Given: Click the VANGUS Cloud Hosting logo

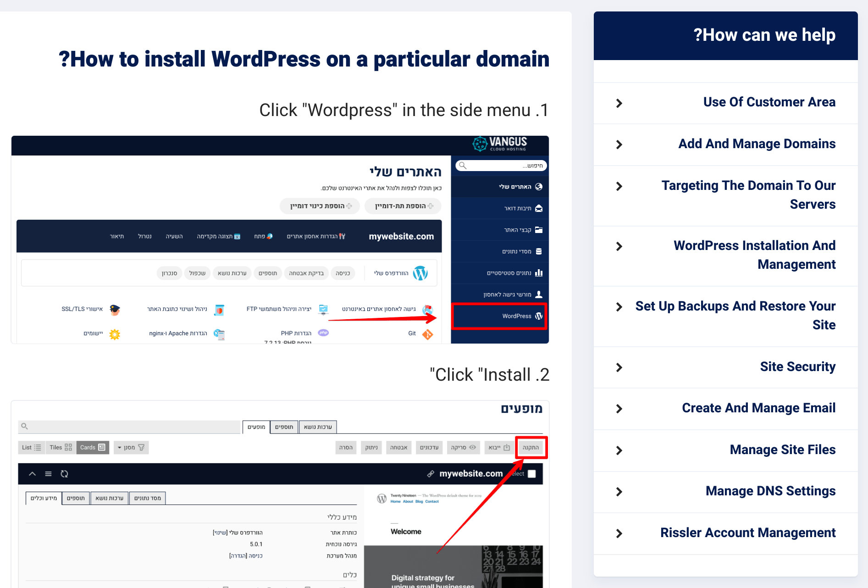Looking at the screenshot, I should click(x=500, y=144).
